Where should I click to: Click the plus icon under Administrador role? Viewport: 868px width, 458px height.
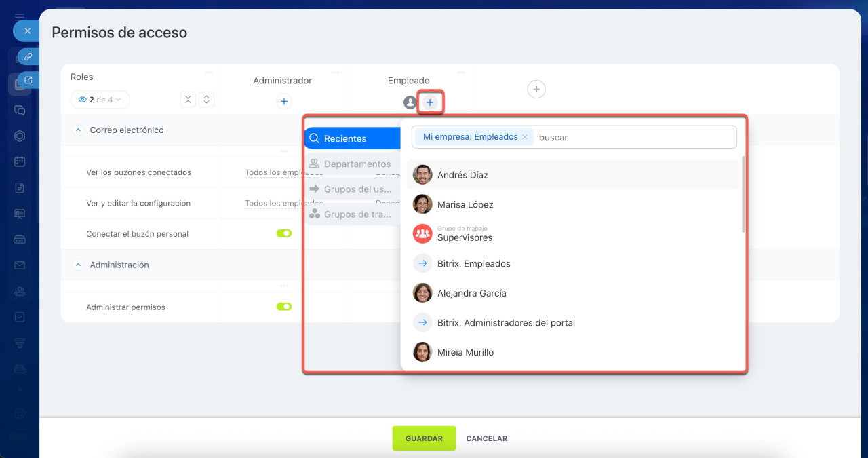pos(284,102)
